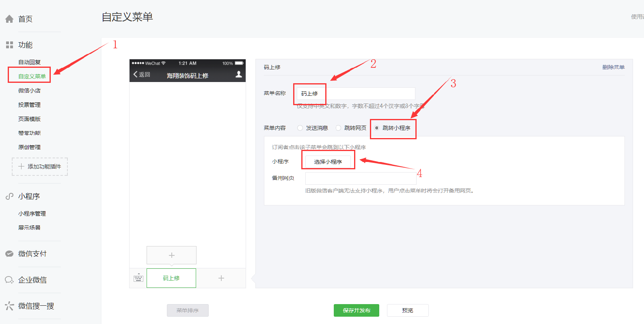Viewport: 644px width, 324px height.
Task: Click the 微信搜一搜 star icon
Action: click(x=9, y=306)
